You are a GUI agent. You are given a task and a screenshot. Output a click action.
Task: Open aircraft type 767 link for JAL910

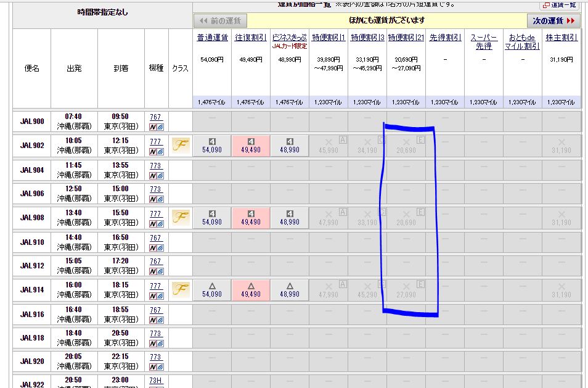click(155, 238)
